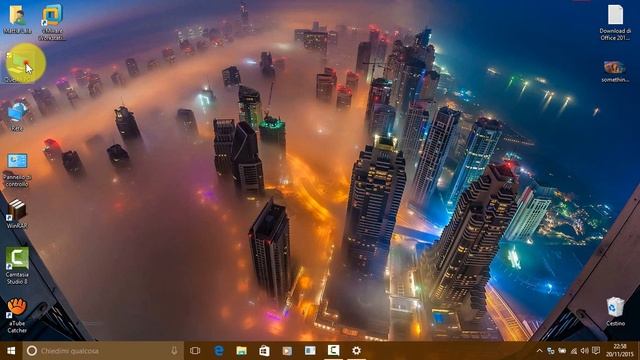Image resolution: width=640 pixels, height=360 pixels.
Task: Open File Explorer from the taskbar
Action: [x=242, y=351]
